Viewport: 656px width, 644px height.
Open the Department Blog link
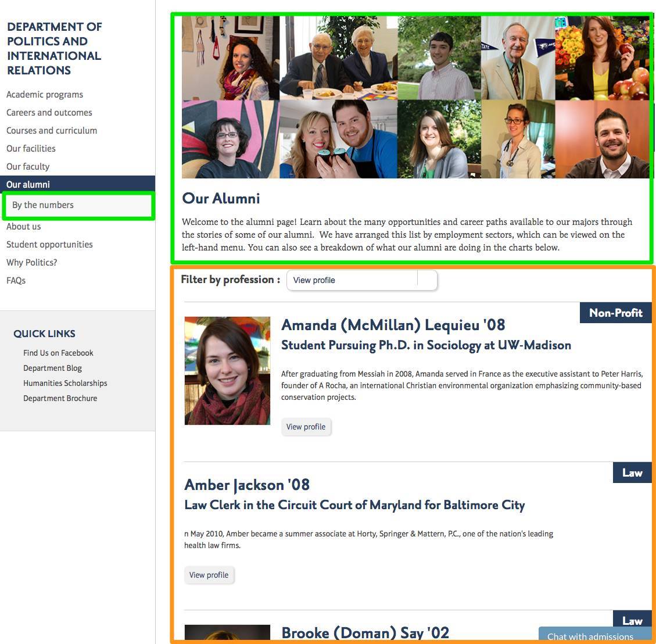click(52, 368)
